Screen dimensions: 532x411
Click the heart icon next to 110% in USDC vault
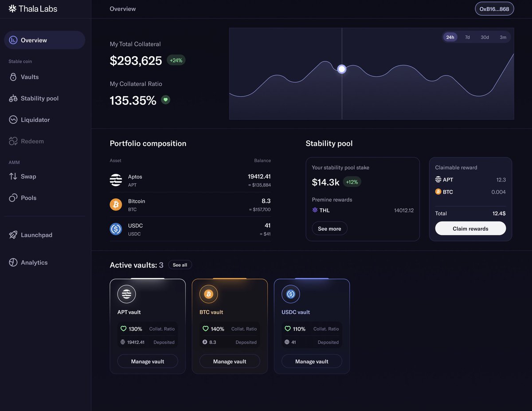(287, 329)
